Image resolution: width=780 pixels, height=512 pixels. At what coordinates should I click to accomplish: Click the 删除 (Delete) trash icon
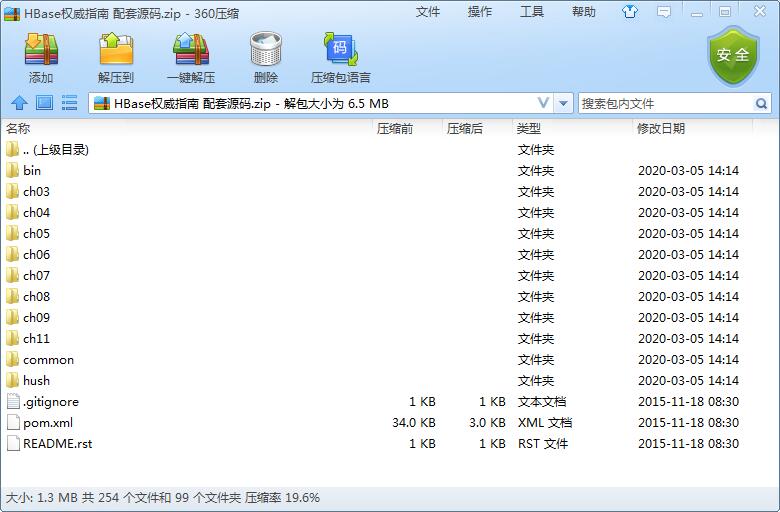266,49
